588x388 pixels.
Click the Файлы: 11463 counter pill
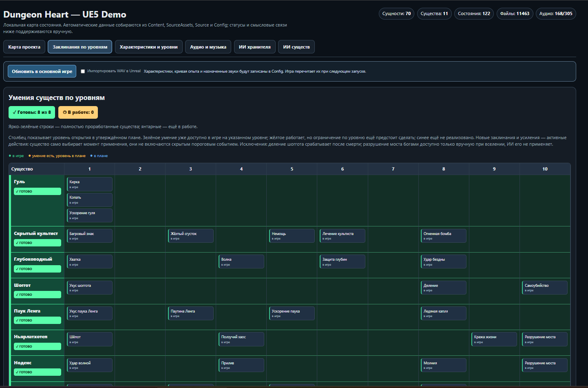(x=515, y=13)
